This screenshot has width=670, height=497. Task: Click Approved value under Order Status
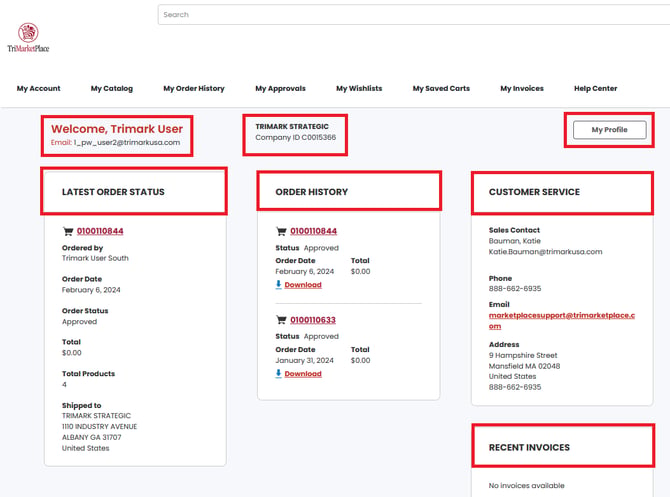[x=79, y=321]
